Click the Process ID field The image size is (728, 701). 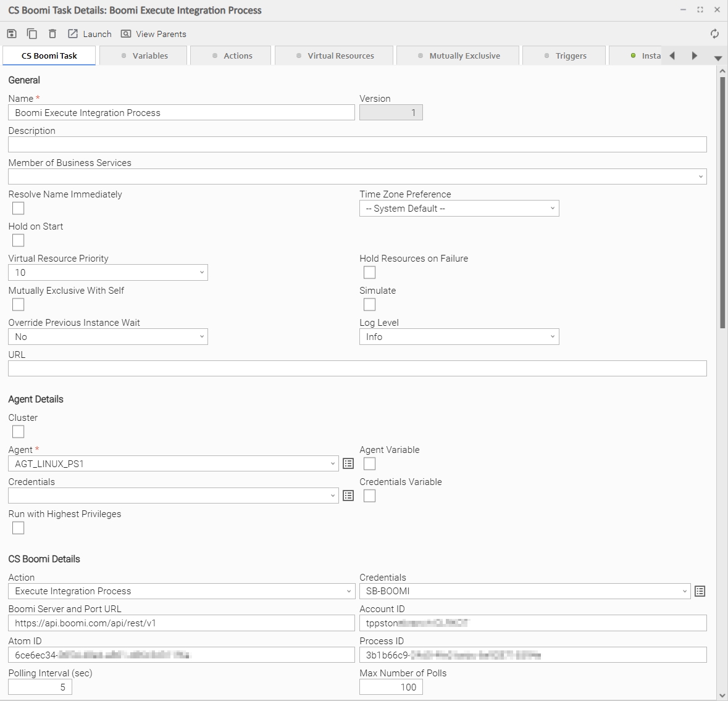pyautogui.click(x=533, y=655)
